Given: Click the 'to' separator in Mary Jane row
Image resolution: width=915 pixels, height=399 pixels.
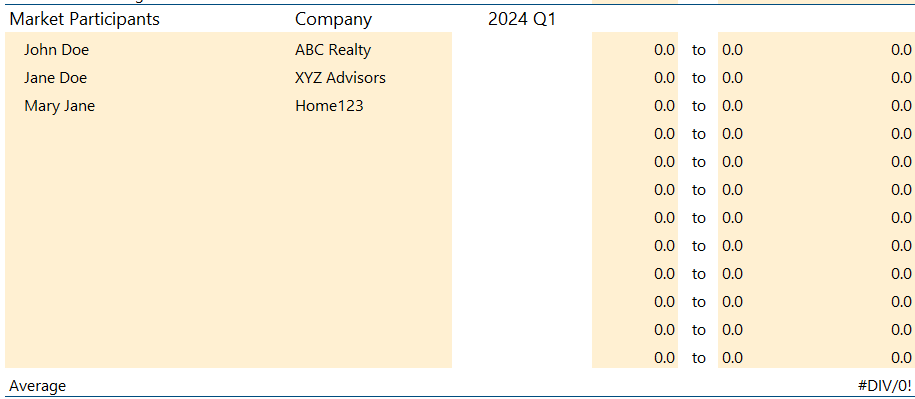Looking at the screenshot, I should [x=699, y=106].
